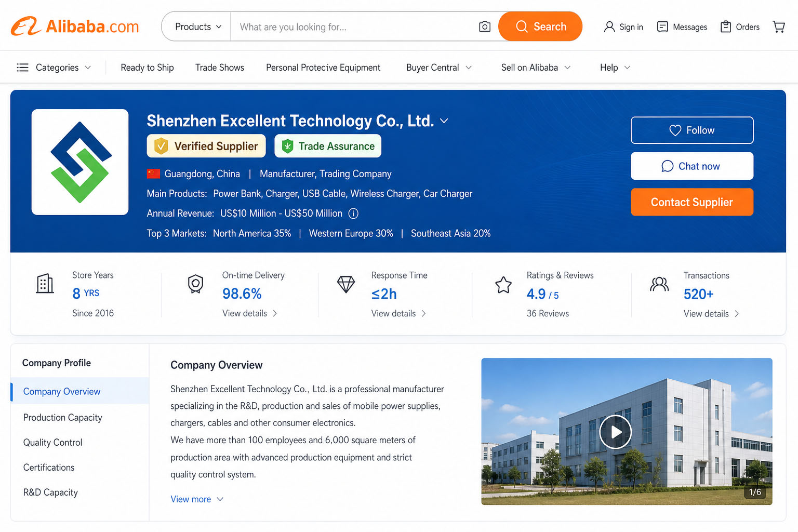The height and width of the screenshot is (532, 798).
Task: Click the Response Time diamond icon
Action: [x=346, y=284]
